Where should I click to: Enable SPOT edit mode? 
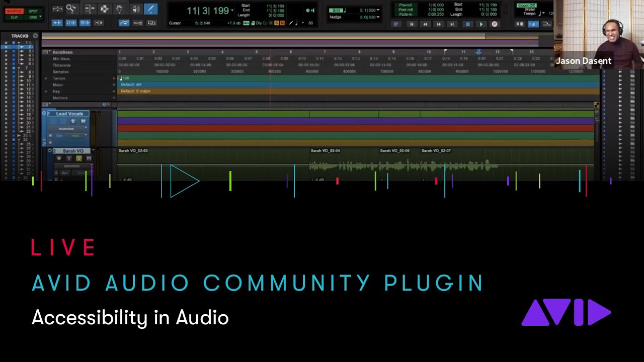[x=33, y=11]
